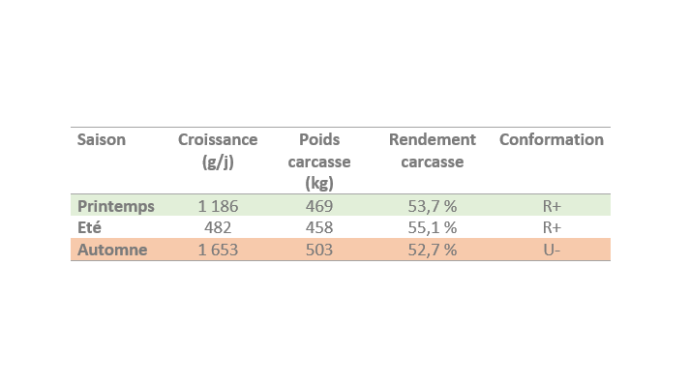Click the Eté row label

[x=89, y=227]
